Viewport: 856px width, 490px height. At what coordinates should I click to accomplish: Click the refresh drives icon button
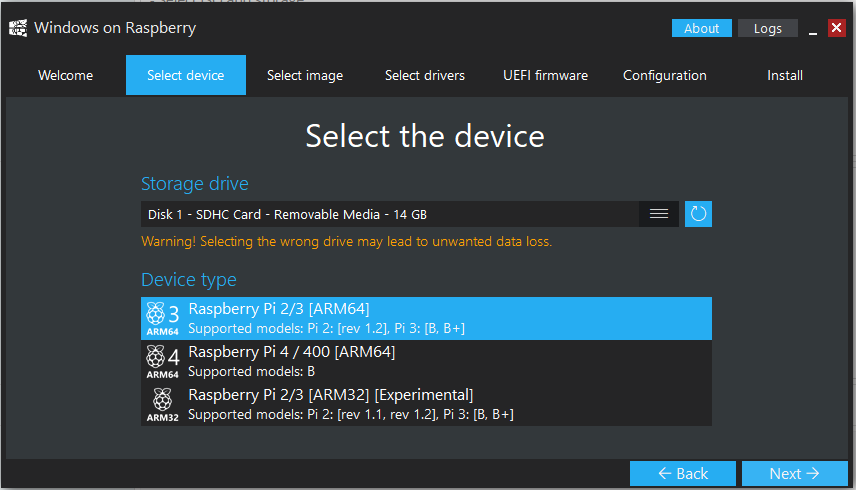pos(698,214)
